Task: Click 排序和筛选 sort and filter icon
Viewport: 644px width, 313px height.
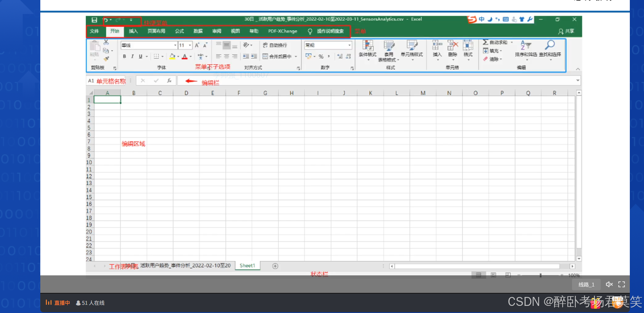Action: click(x=526, y=45)
